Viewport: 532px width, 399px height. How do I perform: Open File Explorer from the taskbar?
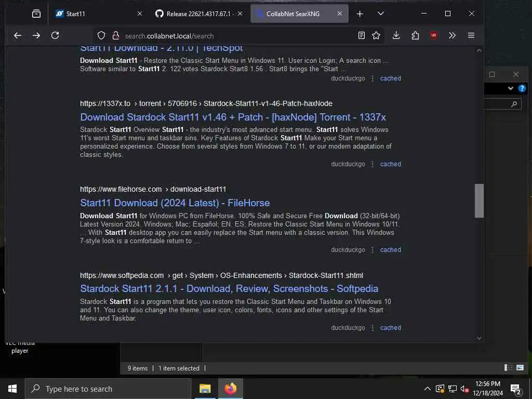pos(205,389)
